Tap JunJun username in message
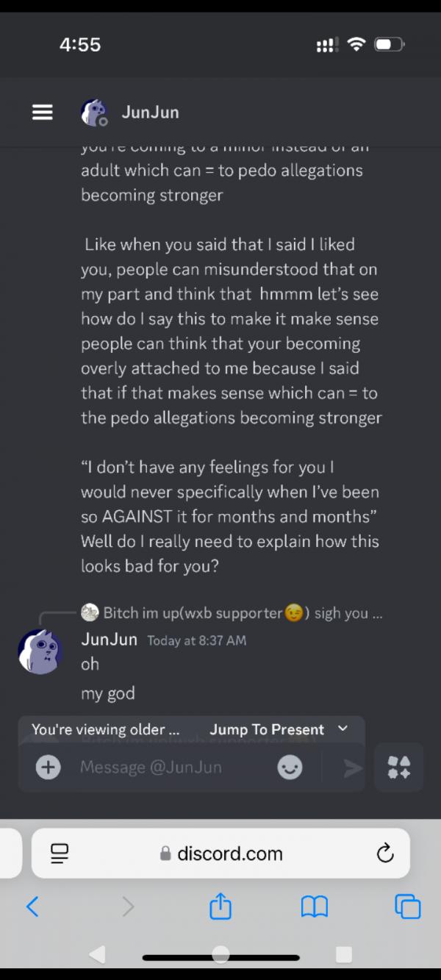Viewport: 441px width, 980px height. (x=109, y=639)
